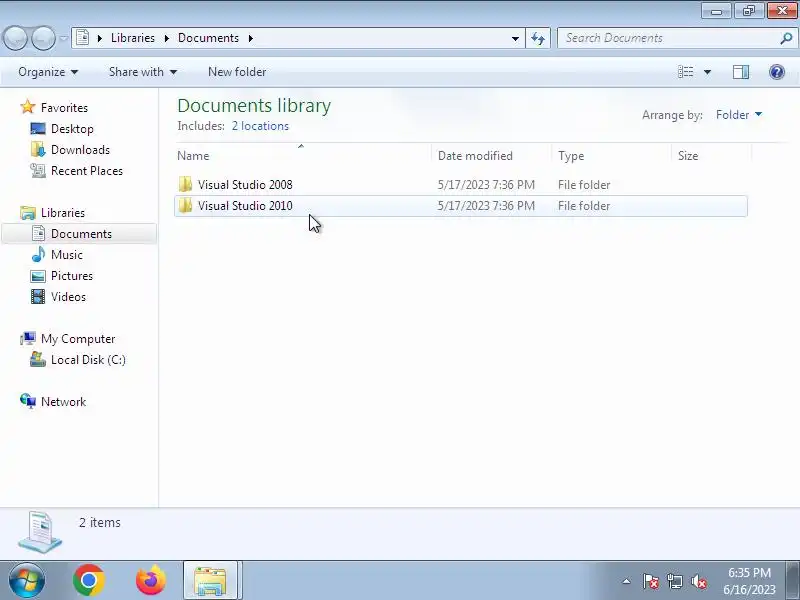Select Documents in the address bar breadcrumb
The image size is (800, 600).
coord(208,38)
